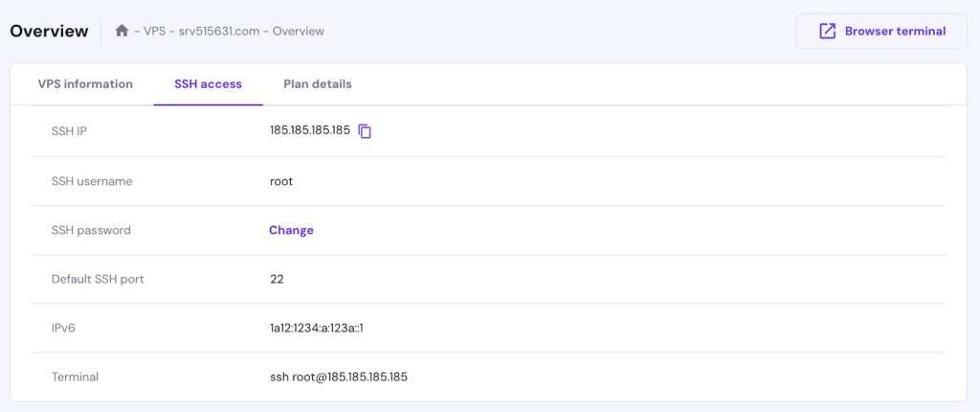Click the IPv6 row label
This screenshot has height=412, width=980.
pos(63,328)
